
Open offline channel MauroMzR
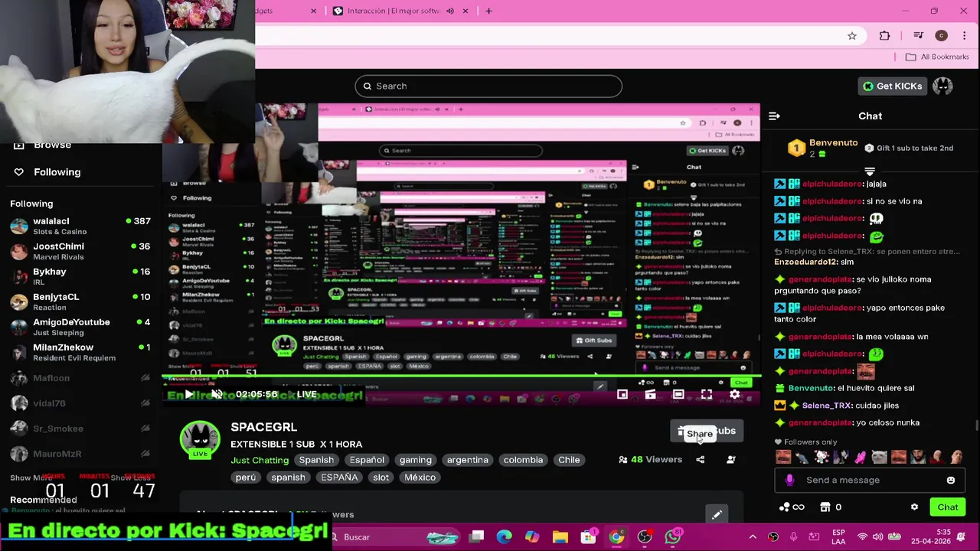click(80, 454)
